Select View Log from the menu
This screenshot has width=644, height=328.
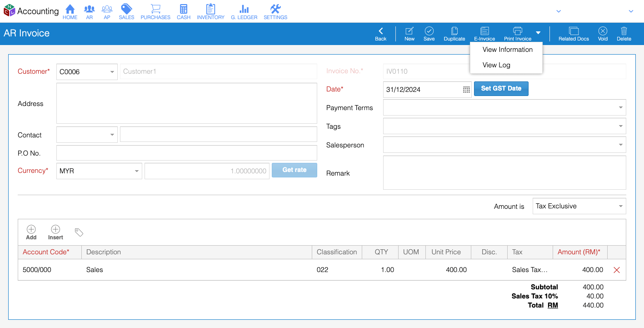click(496, 65)
